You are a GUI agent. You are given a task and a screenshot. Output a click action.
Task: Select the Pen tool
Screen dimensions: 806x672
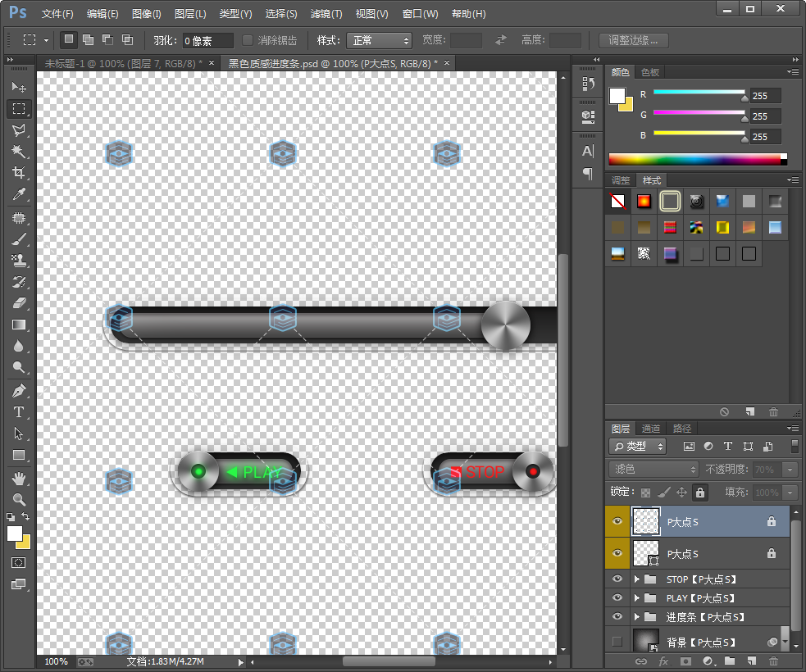[x=19, y=391]
